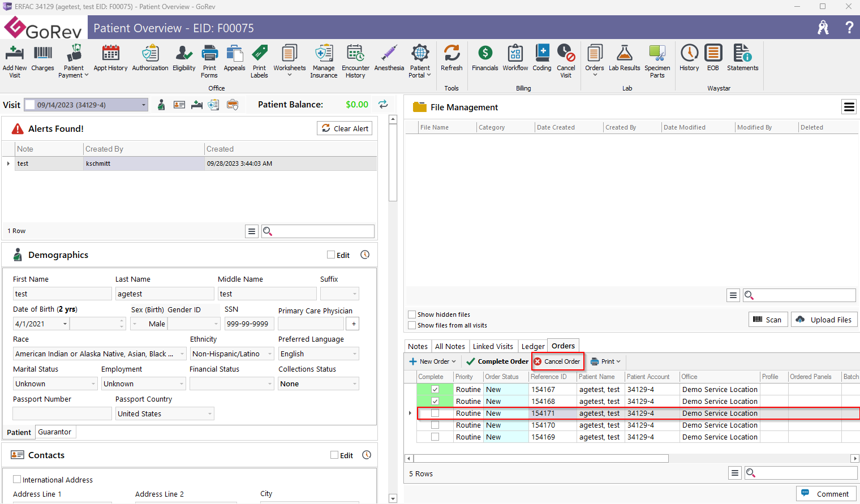Toggle International Address checkbox
This screenshot has height=504, width=860.
pos(17,479)
